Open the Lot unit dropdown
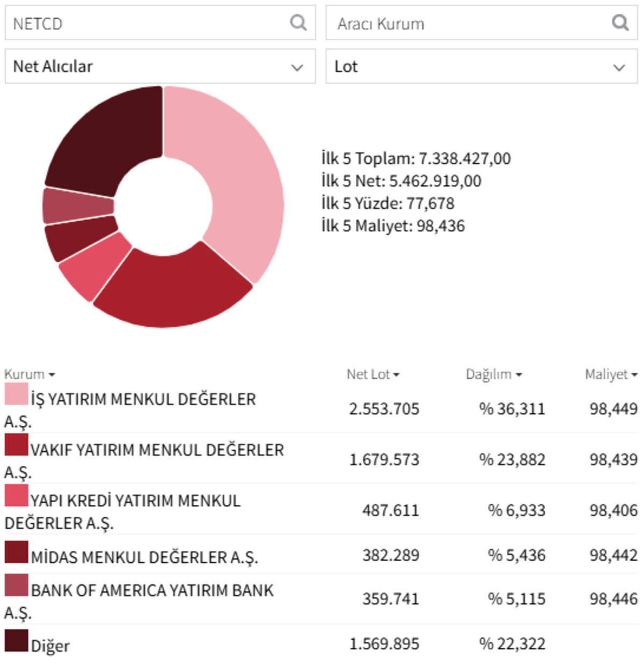The width and height of the screenshot is (644, 667). [481, 66]
